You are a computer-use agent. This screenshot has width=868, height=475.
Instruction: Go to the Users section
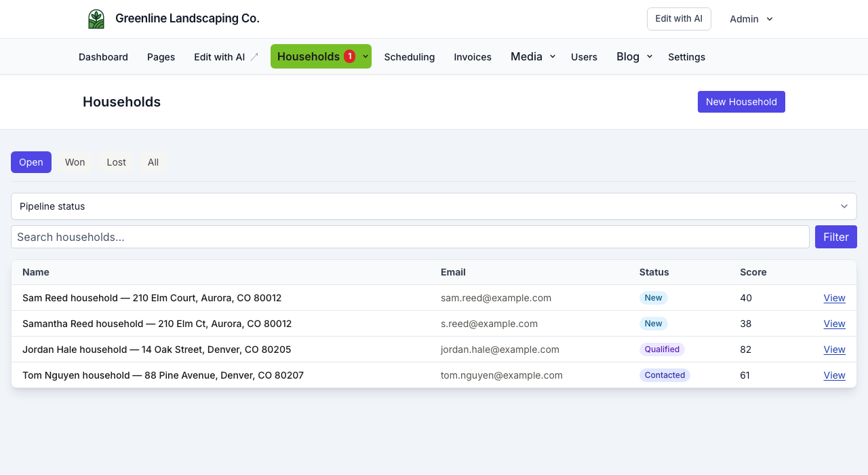click(584, 57)
